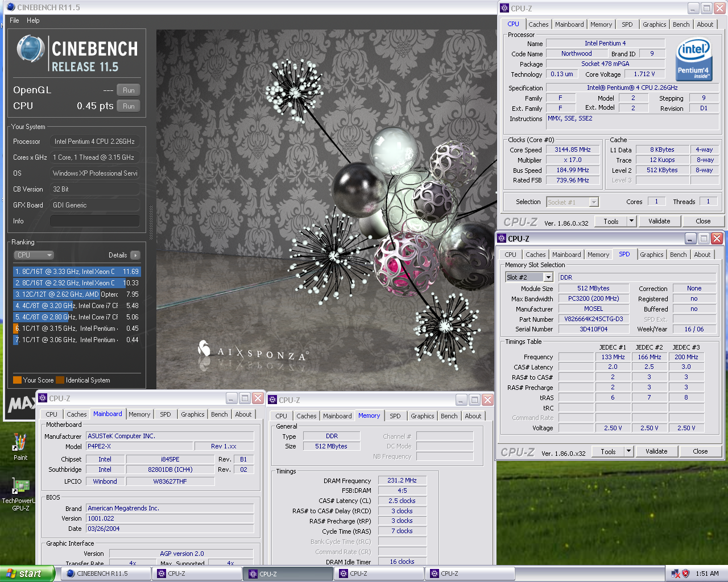Open Bench tab in CPU-Z processor window

tap(681, 24)
